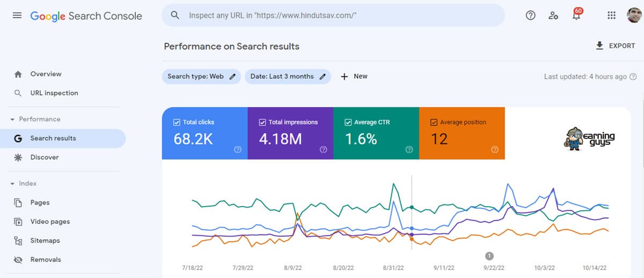Click the 1.6% average CTR value
Viewport: 644px width, 278px height.
pos(361,139)
